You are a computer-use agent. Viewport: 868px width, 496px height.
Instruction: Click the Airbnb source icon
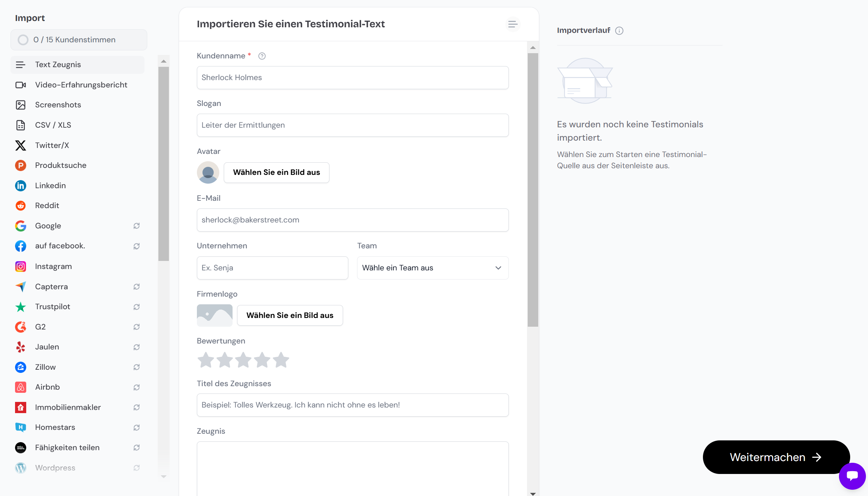21,387
